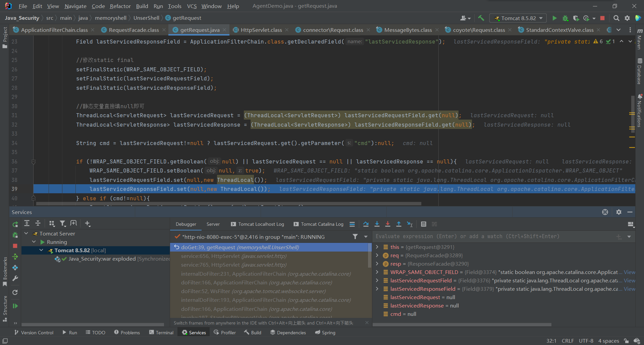The image size is (644, 345).
Task: Stop the server from the Services sidebar red square
Action: point(15,246)
